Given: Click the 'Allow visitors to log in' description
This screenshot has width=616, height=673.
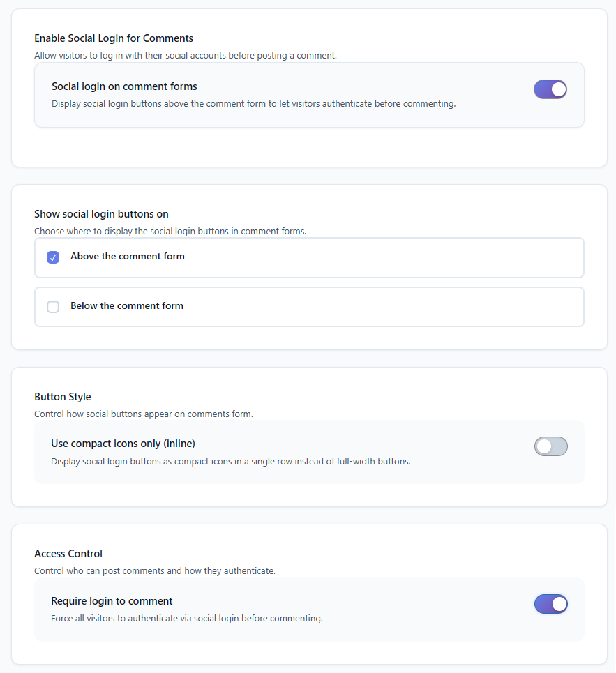Looking at the screenshot, I should [186, 55].
